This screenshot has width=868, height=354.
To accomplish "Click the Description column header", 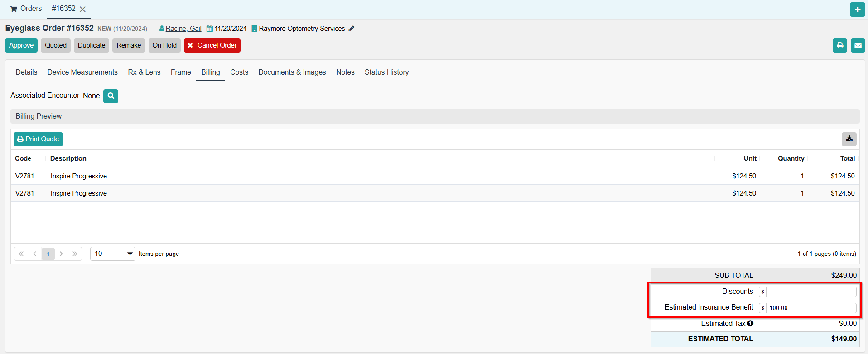I will (x=68, y=158).
